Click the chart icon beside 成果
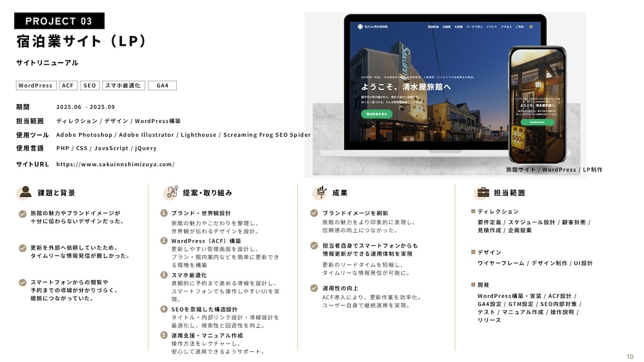644x362 pixels. (319, 193)
